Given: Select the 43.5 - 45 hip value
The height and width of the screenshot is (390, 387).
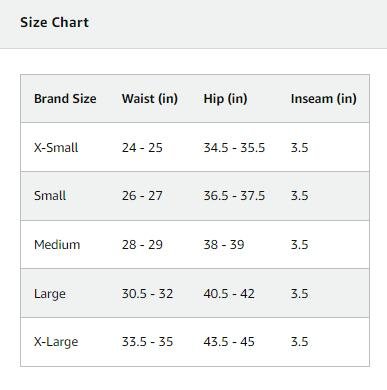Looking at the screenshot, I should point(229,342).
